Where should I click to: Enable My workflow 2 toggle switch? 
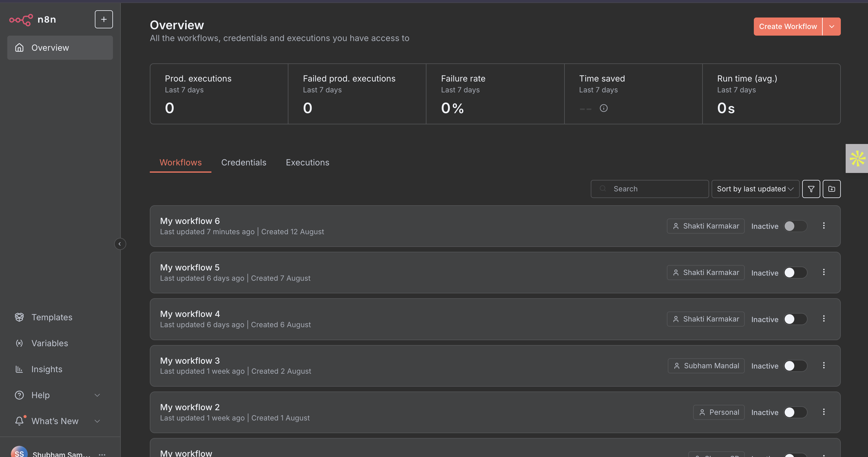coord(795,412)
